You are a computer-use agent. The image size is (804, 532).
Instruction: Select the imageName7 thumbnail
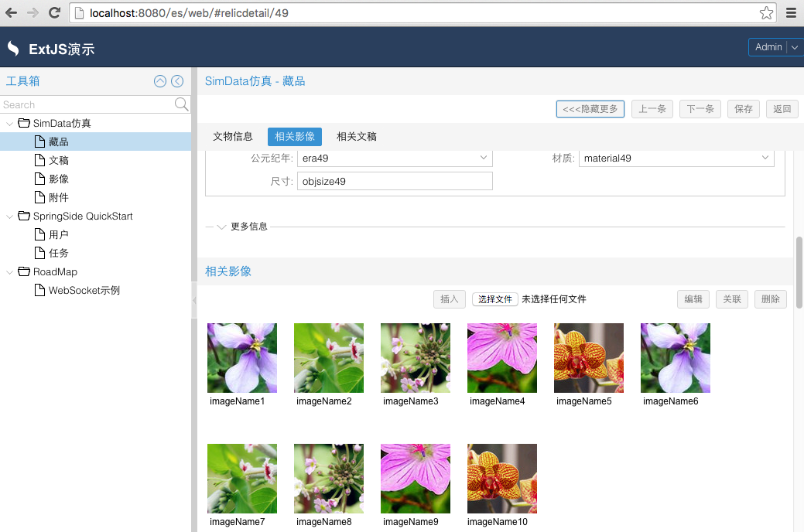click(242, 479)
